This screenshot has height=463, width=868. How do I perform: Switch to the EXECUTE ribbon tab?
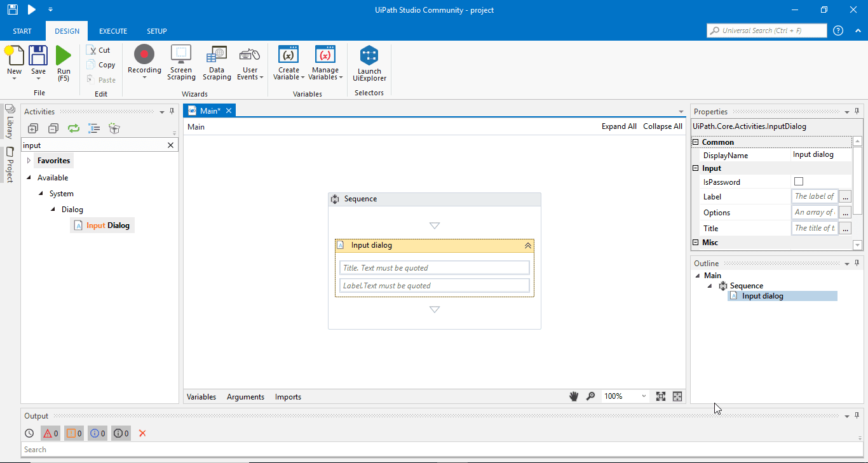pos(112,30)
